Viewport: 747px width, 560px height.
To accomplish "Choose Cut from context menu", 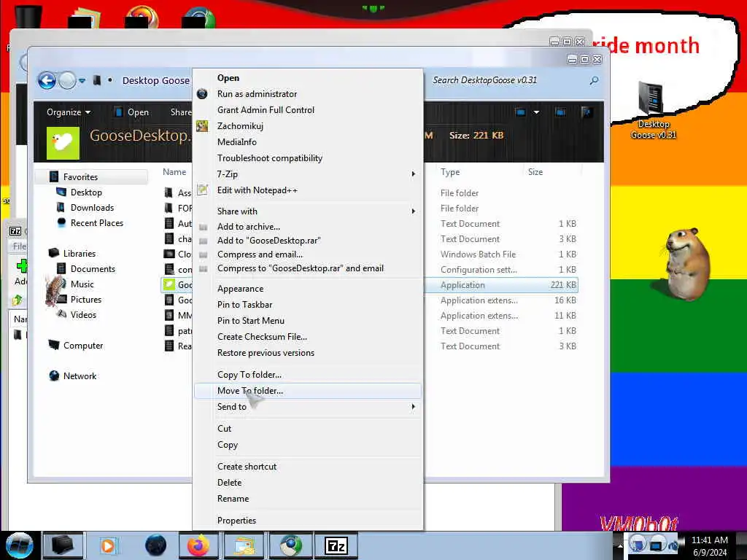I will coord(307,429).
